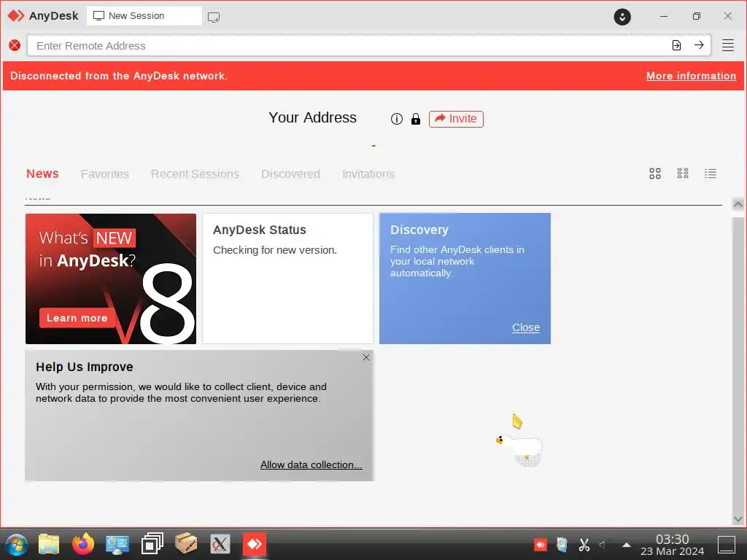Viewport: 747px width, 560px height.
Task: Close the Discovery card
Action: click(525, 327)
